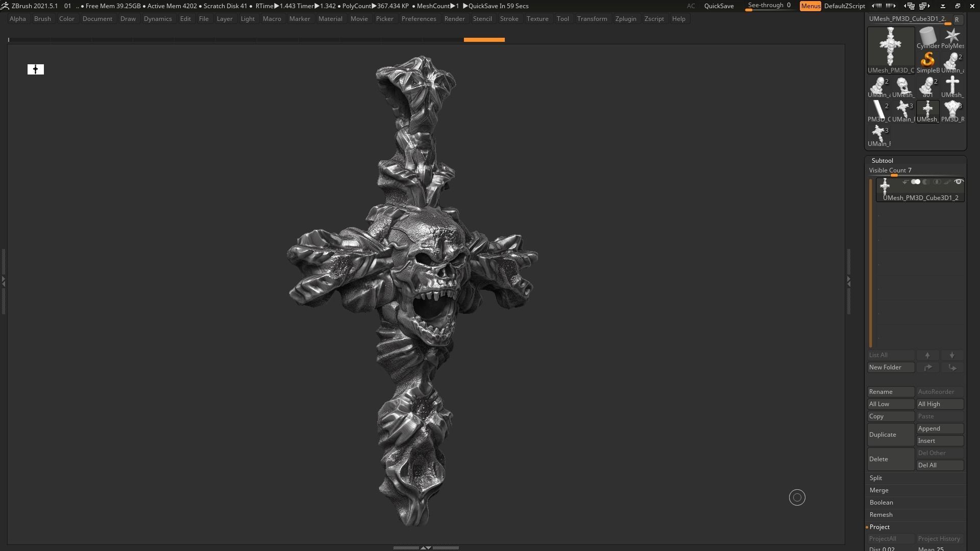
Task: Select the Cylinder tool thumbnail
Action: 927,38
